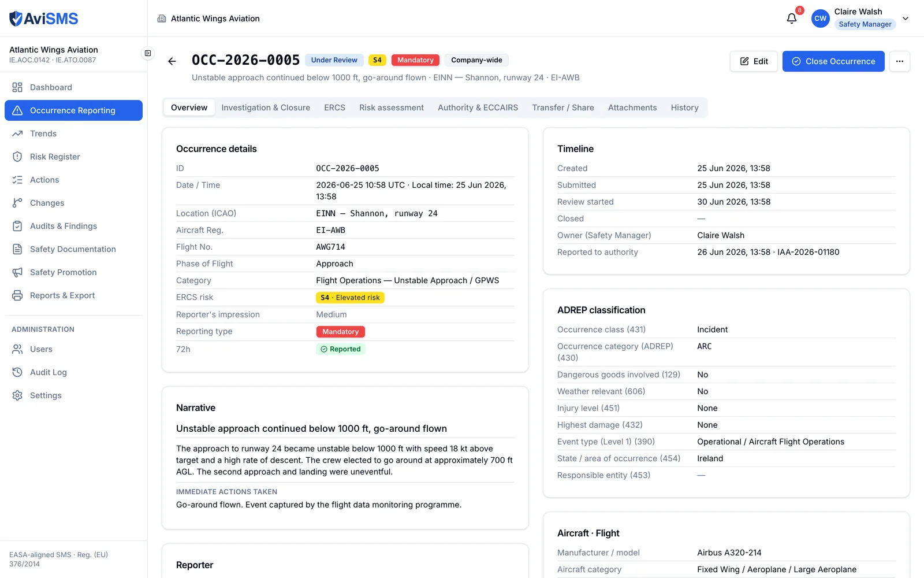Click the Users people icon
The image size is (924, 578).
[x=17, y=349]
